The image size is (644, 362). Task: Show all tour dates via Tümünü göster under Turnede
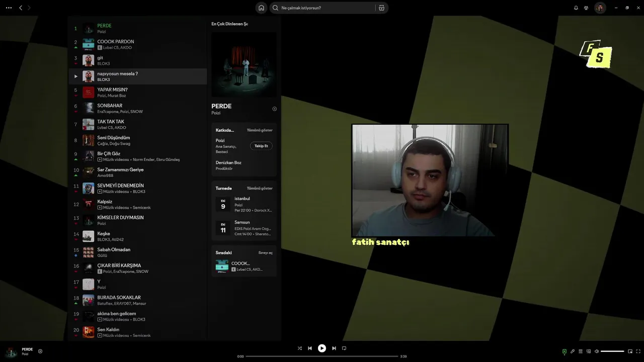(x=260, y=188)
